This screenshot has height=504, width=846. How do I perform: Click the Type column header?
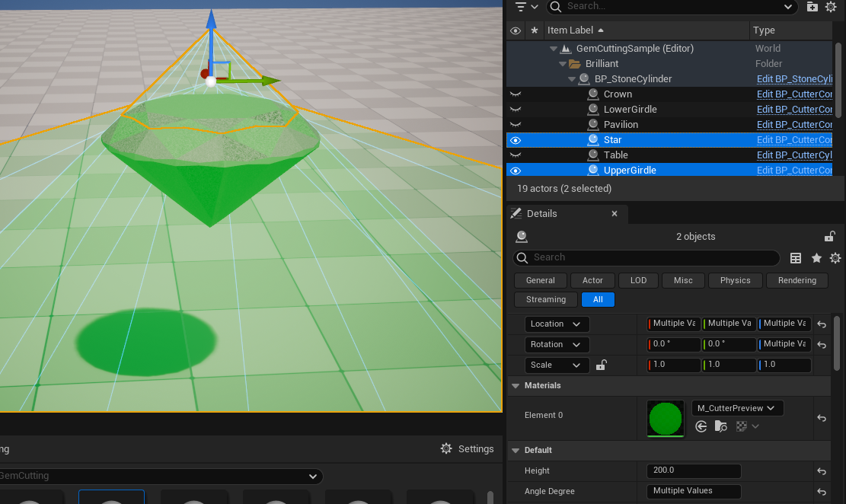[x=764, y=30]
